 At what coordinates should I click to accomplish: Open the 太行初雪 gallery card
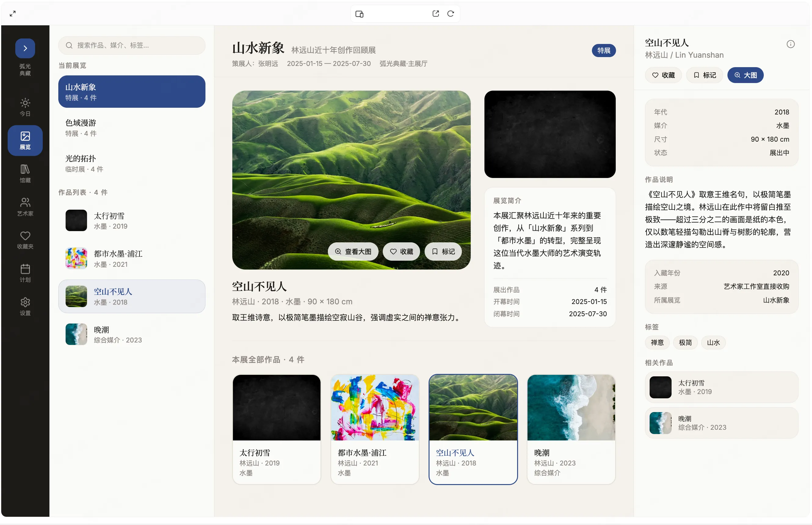click(x=277, y=429)
